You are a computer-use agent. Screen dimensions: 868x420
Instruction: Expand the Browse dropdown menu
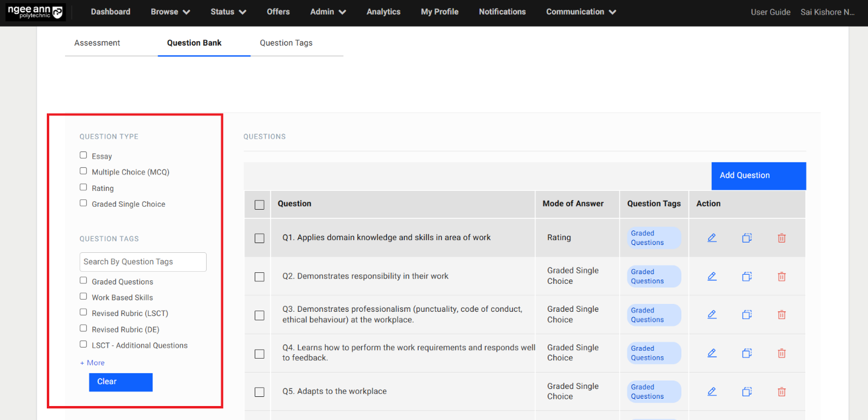(x=170, y=12)
